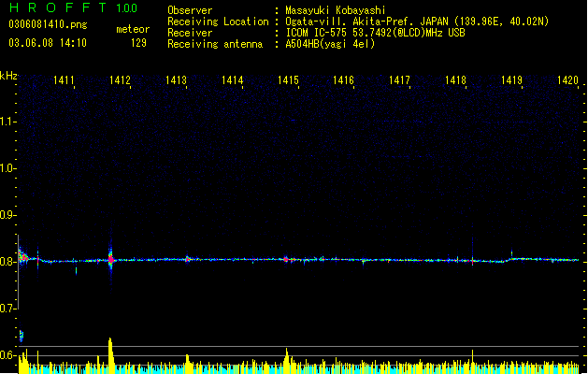Image resolution: width=588 pixels, height=374 pixels.
Task: Click the meteor echo near 1415
Action: point(286,259)
